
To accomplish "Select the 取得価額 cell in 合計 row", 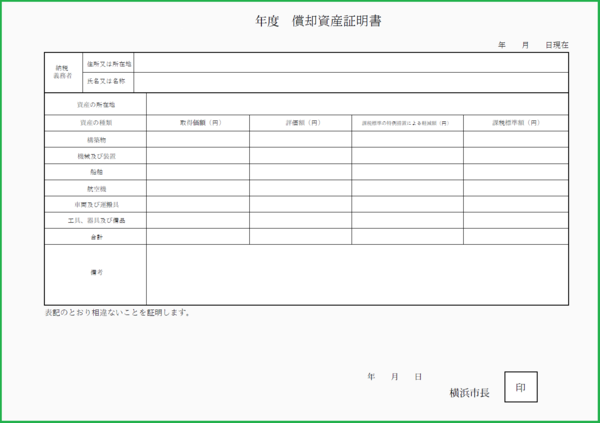I will [198, 237].
